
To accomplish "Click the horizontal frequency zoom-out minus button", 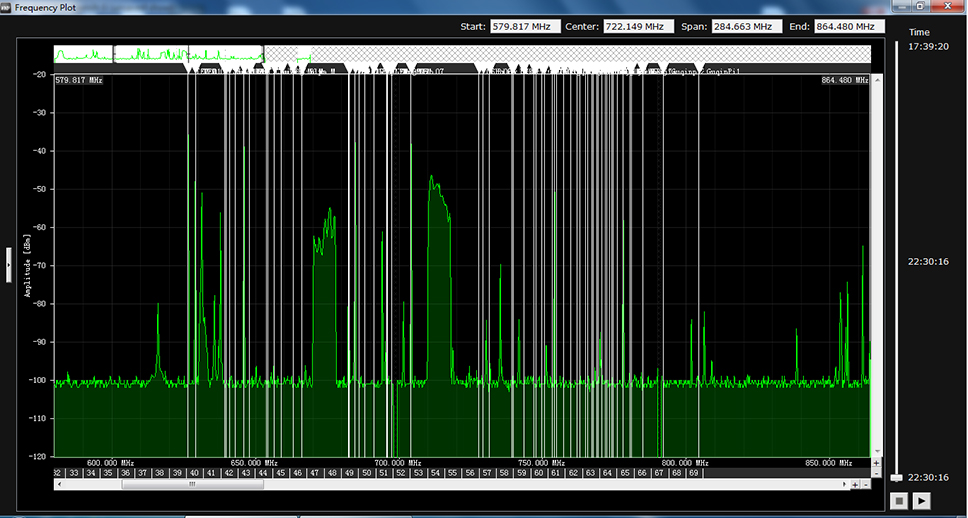I will pyautogui.click(x=866, y=485).
